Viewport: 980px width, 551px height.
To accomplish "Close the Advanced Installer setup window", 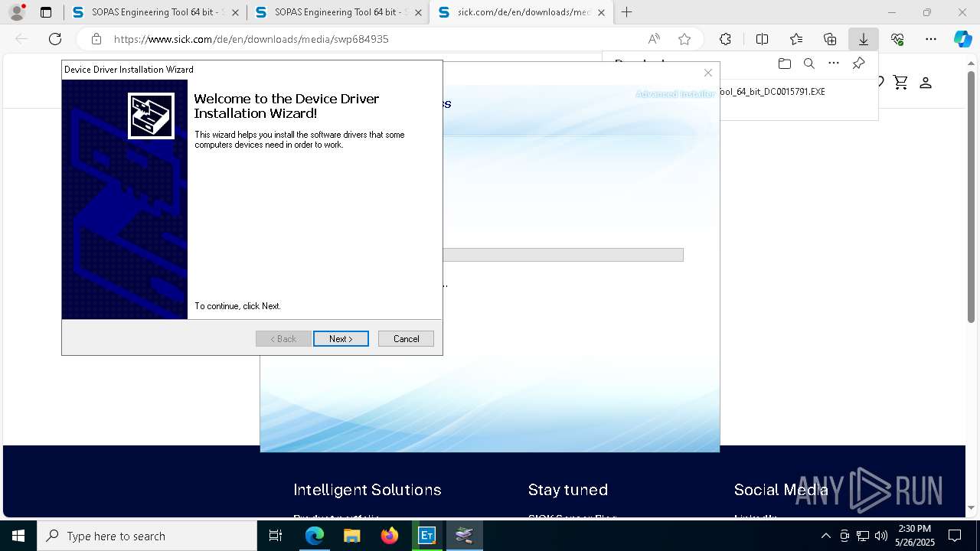I will coord(708,73).
